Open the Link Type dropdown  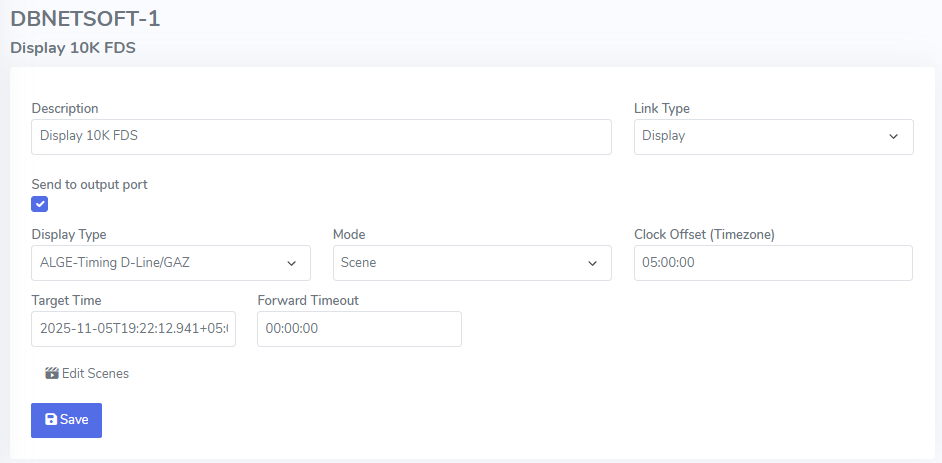(x=773, y=137)
